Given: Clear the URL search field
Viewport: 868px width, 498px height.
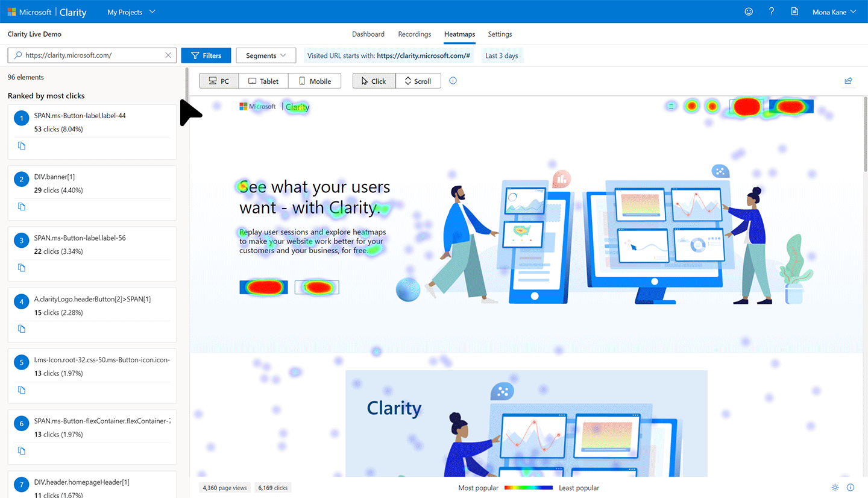Looking at the screenshot, I should pos(168,55).
